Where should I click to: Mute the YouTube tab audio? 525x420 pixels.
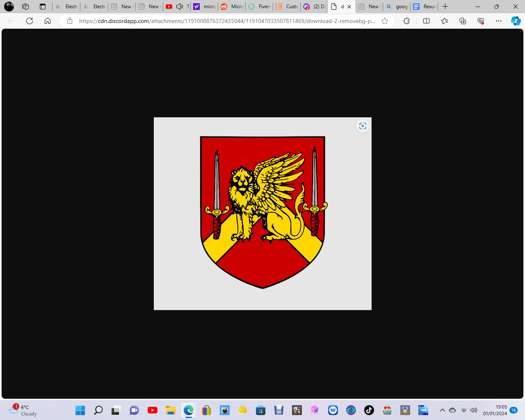coord(180,7)
